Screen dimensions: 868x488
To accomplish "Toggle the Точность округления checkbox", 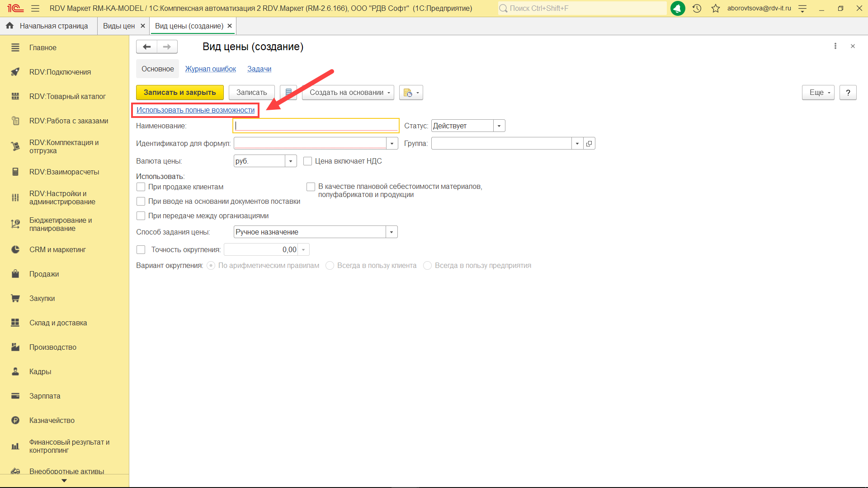I will pyautogui.click(x=141, y=249).
